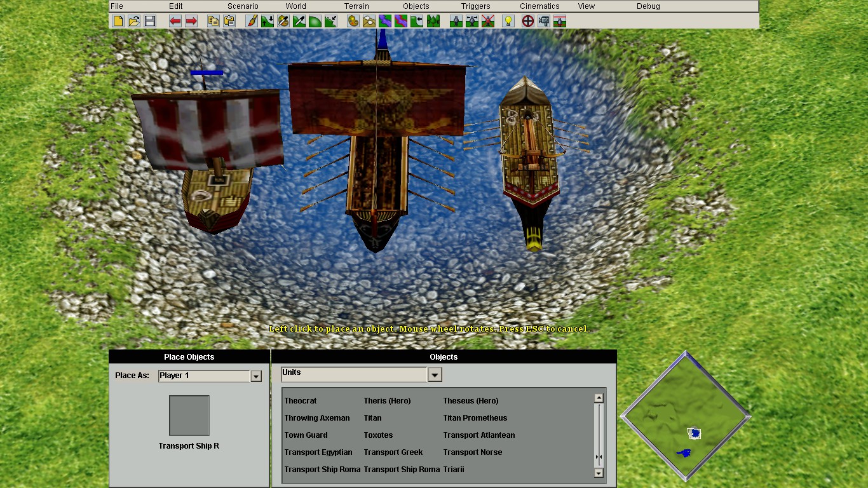This screenshot has height=488, width=868.
Task: Select the hill tool with diagonal arrow
Action: click(x=331, y=21)
